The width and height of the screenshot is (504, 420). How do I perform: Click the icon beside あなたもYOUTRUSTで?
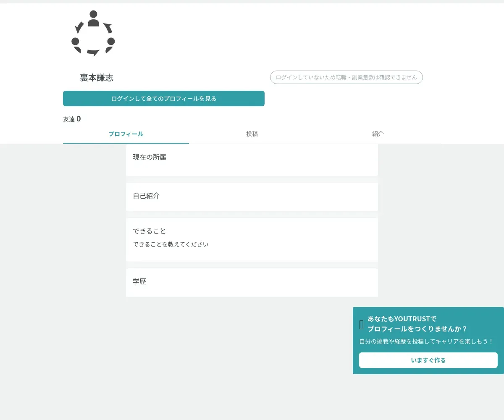coord(362,325)
